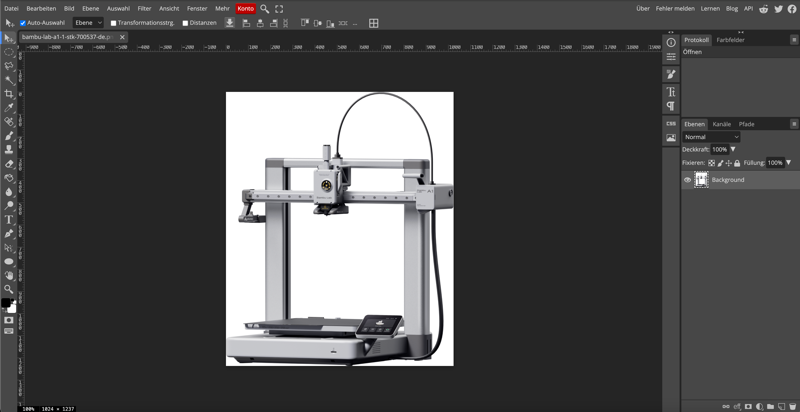Check the Distanzen checkbox
The height and width of the screenshot is (412, 800).
point(185,22)
